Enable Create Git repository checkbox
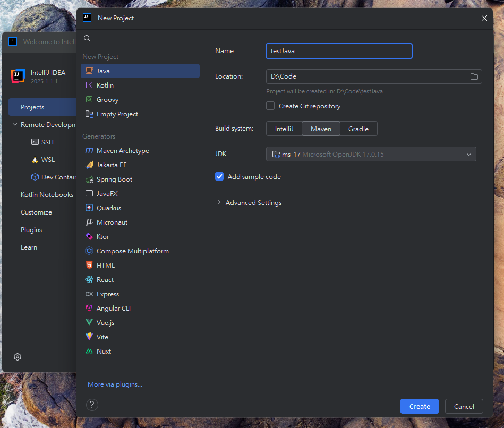This screenshot has width=504, height=428. point(271,106)
